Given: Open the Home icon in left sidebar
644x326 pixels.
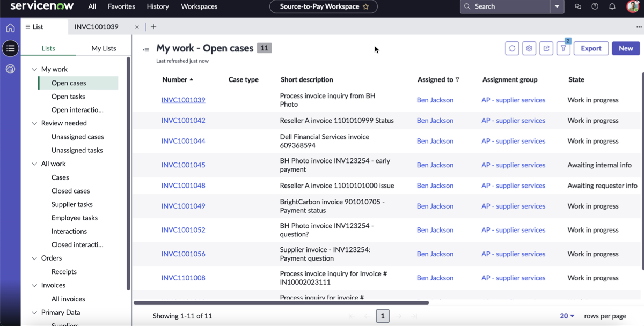Looking at the screenshot, I should [10, 28].
